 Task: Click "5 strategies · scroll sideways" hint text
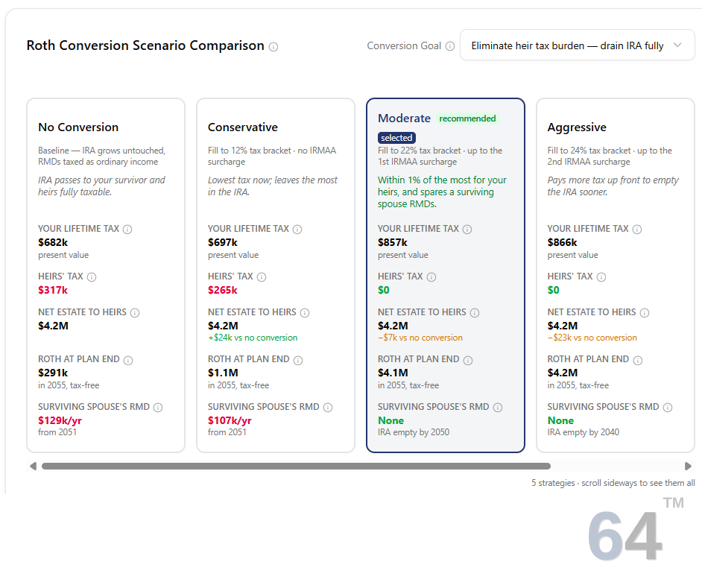(x=613, y=483)
